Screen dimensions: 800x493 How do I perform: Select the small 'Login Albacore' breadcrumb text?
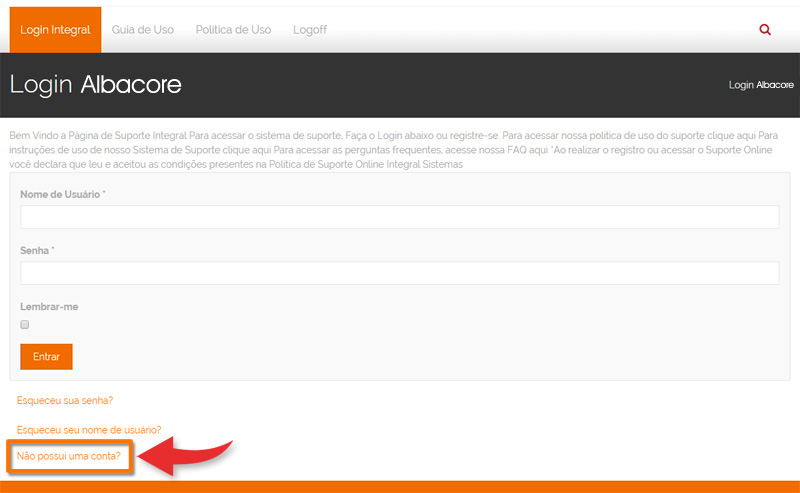pyautogui.click(x=759, y=85)
